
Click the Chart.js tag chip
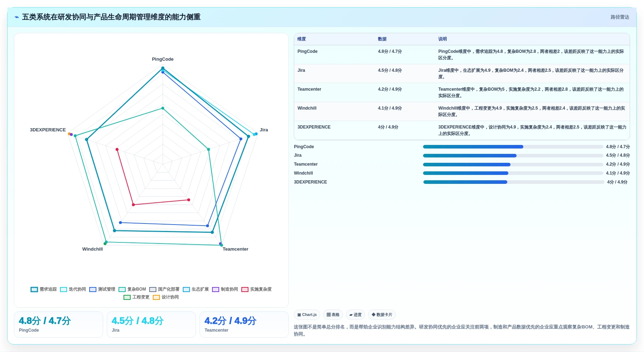tap(307, 315)
